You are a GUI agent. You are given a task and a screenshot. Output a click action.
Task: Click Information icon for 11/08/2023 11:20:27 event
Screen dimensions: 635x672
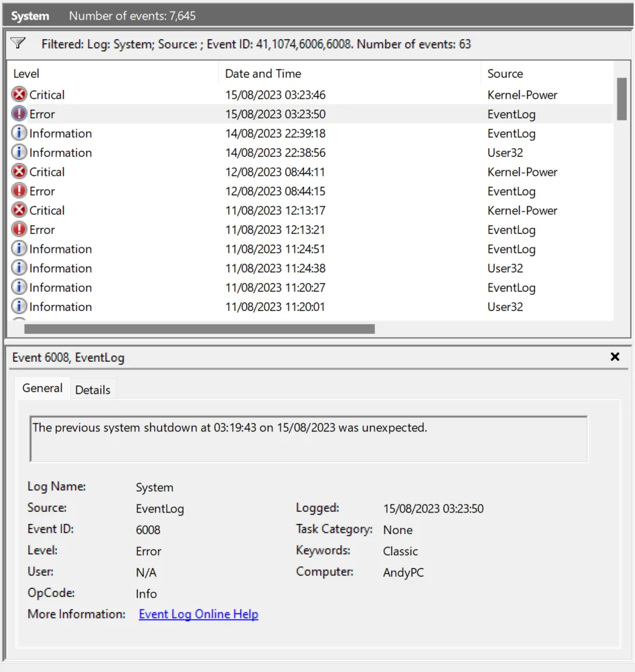(20, 287)
